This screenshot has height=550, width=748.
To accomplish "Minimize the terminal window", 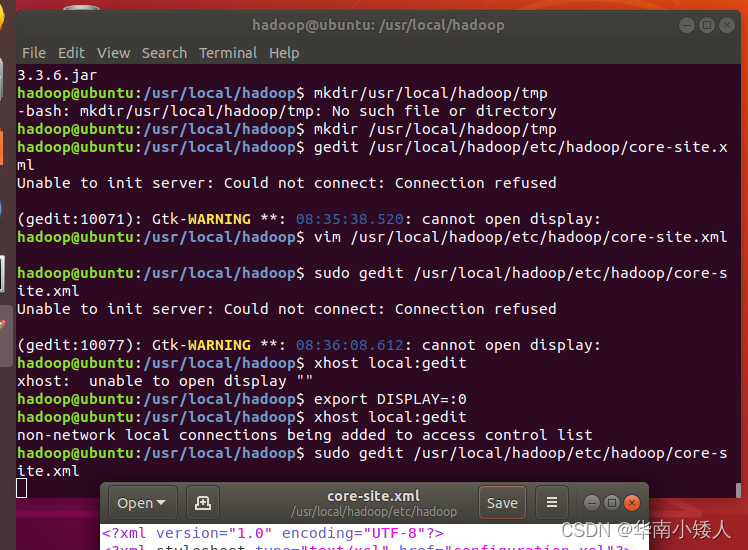I will click(x=687, y=25).
